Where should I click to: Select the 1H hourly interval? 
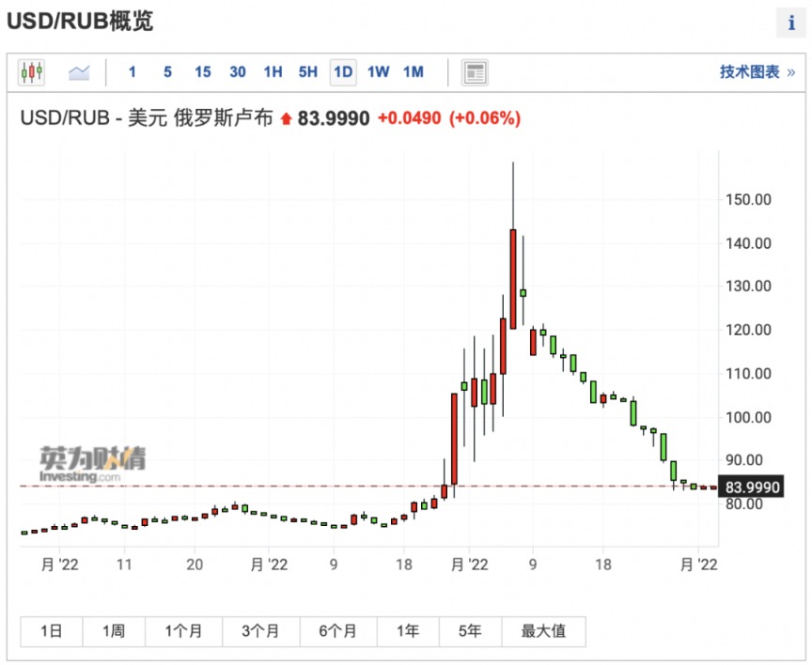tap(273, 71)
